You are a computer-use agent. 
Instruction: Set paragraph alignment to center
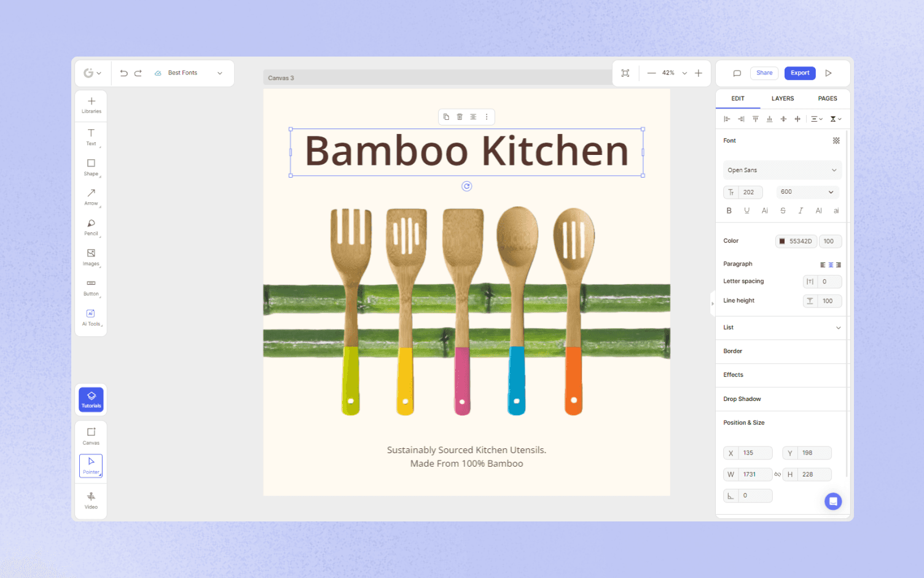point(831,265)
